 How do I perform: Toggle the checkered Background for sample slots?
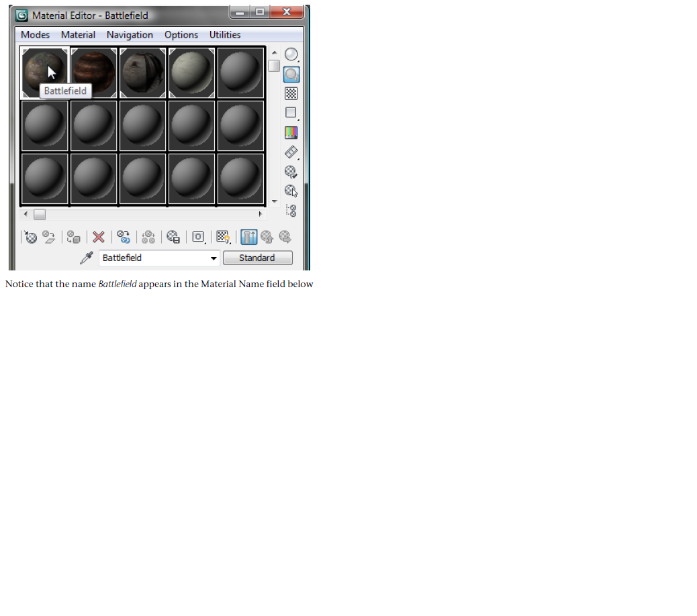click(x=291, y=93)
